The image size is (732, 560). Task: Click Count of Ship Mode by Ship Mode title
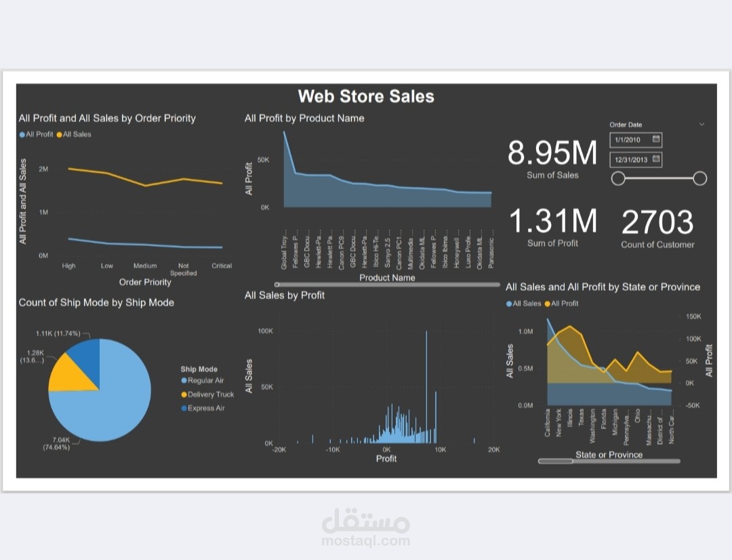(x=96, y=302)
